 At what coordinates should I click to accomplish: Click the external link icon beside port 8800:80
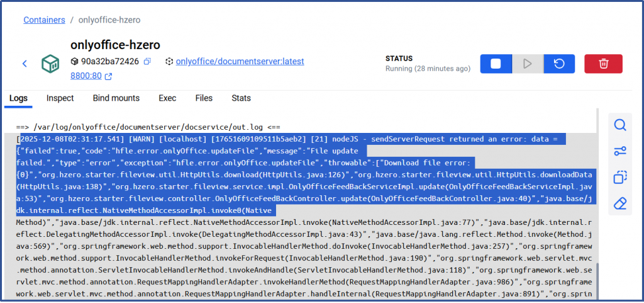[x=108, y=76]
